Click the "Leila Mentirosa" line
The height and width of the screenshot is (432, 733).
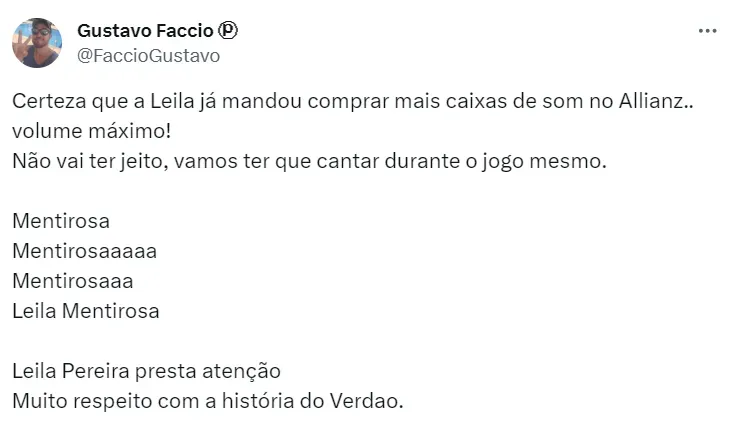[x=86, y=310]
